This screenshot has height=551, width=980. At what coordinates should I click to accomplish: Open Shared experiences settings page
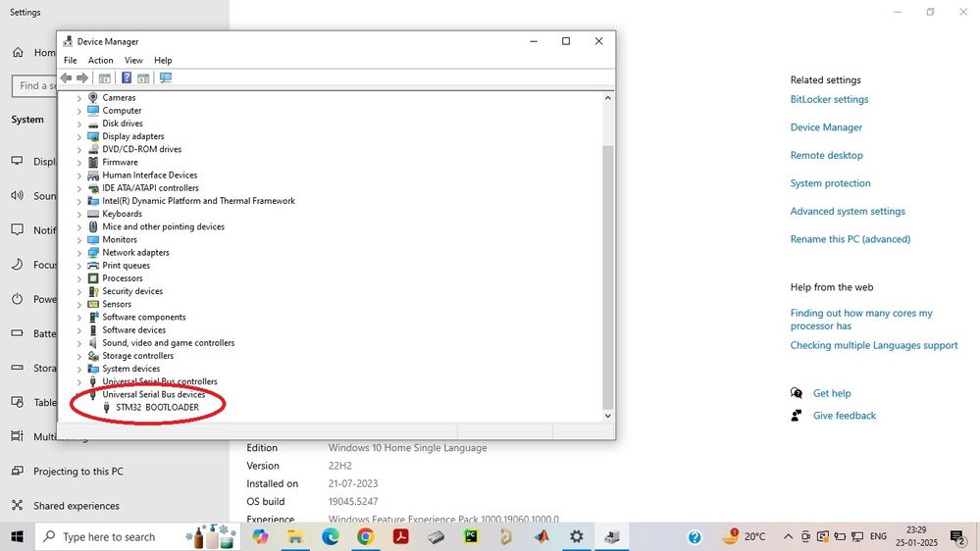point(77,505)
